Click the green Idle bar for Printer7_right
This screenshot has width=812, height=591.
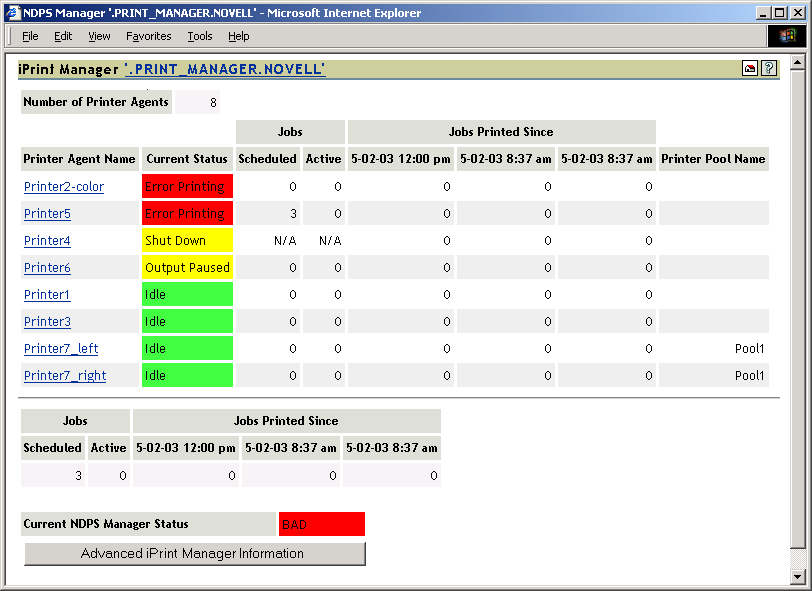point(187,375)
